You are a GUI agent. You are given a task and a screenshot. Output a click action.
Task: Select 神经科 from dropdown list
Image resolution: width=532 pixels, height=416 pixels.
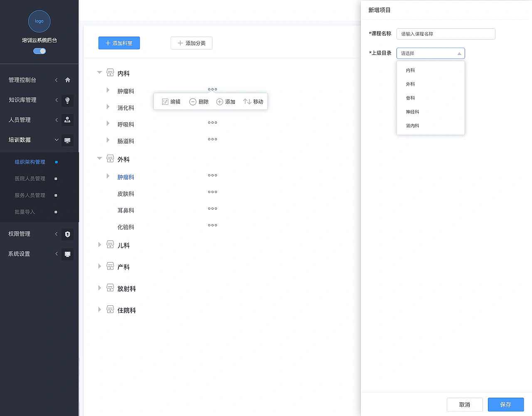tap(431, 112)
